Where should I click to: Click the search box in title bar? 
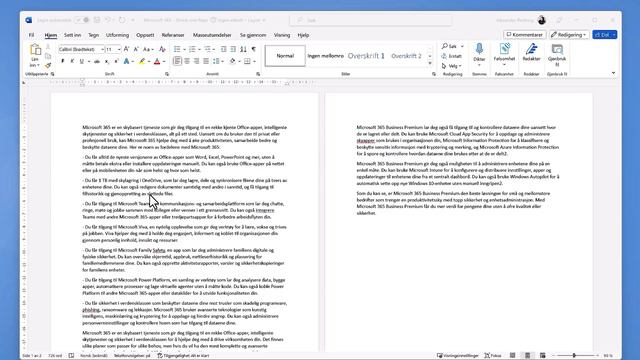pos(371,20)
